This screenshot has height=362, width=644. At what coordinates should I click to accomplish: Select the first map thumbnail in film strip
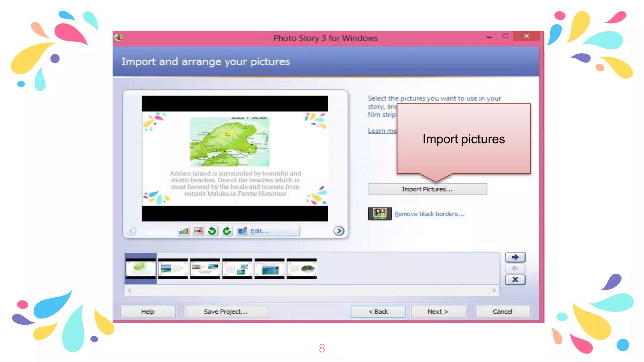click(141, 269)
